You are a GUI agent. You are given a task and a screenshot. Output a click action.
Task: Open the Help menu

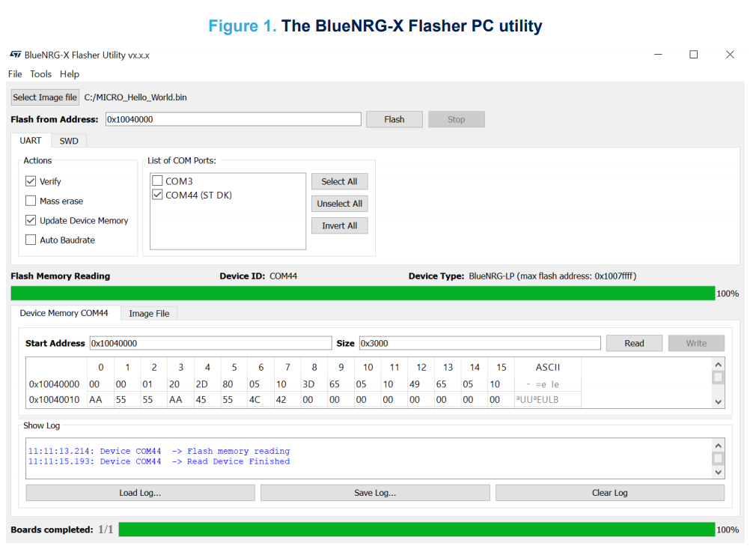(x=70, y=74)
